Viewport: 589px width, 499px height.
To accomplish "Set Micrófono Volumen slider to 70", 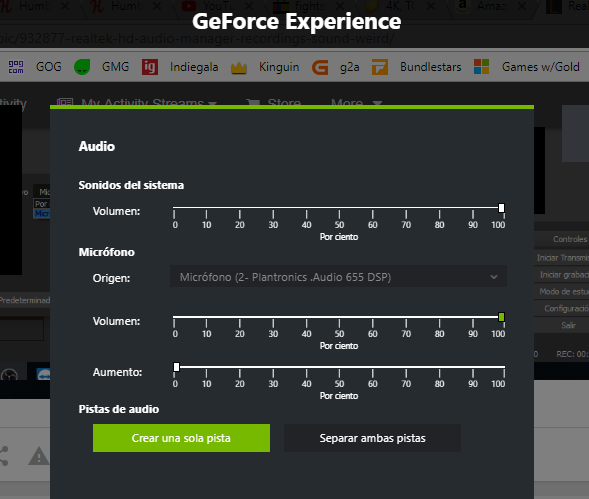I will coord(406,317).
